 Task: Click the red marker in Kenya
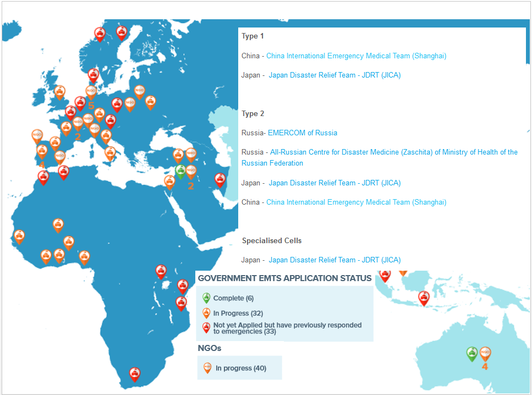pyautogui.click(x=161, y=272)
